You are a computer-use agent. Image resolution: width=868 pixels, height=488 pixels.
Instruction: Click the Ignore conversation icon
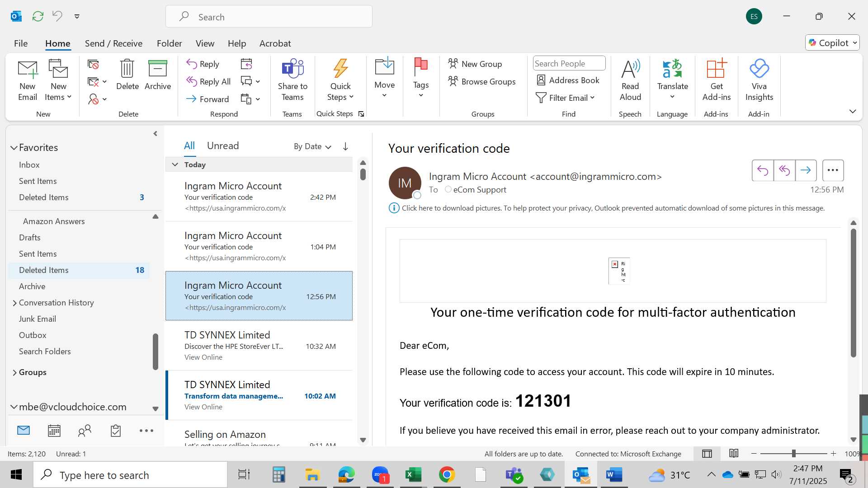[93, 65]
